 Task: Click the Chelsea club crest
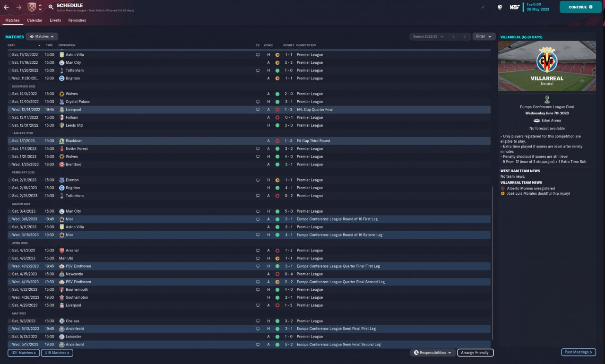click(61, 321)
